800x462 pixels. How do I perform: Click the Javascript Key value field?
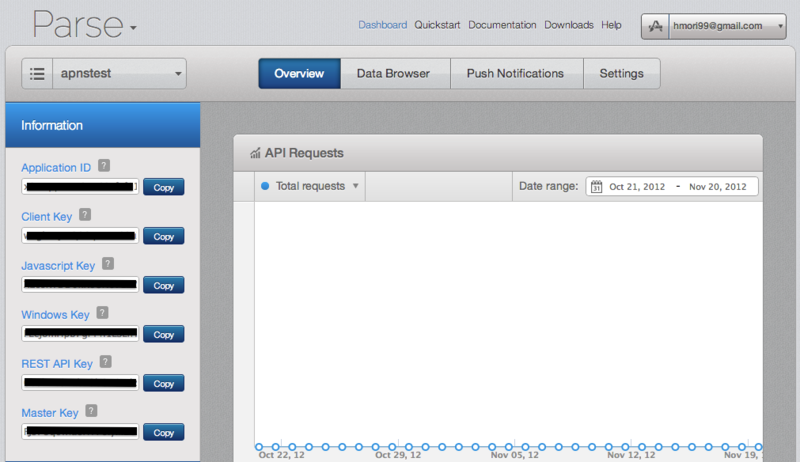click(x=80, y=285)
